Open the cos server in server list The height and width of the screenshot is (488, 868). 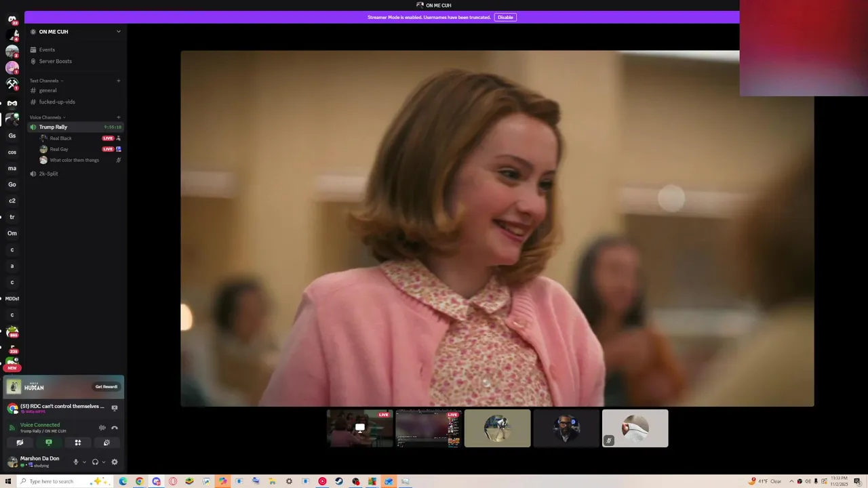[x=12, y=152]
